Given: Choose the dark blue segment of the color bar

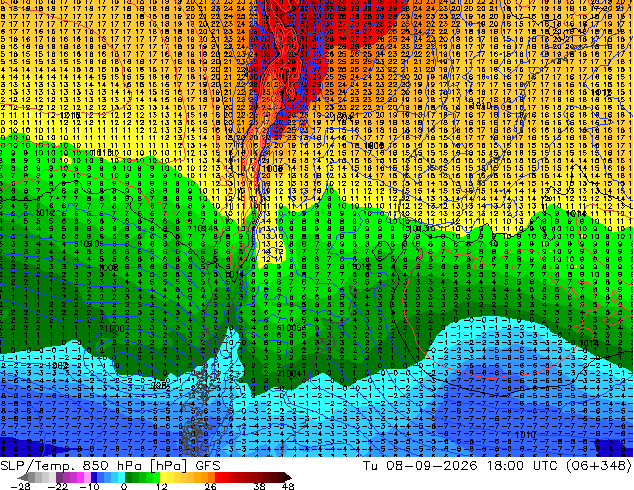Looking at the screenshot, I should coord(94,477).
